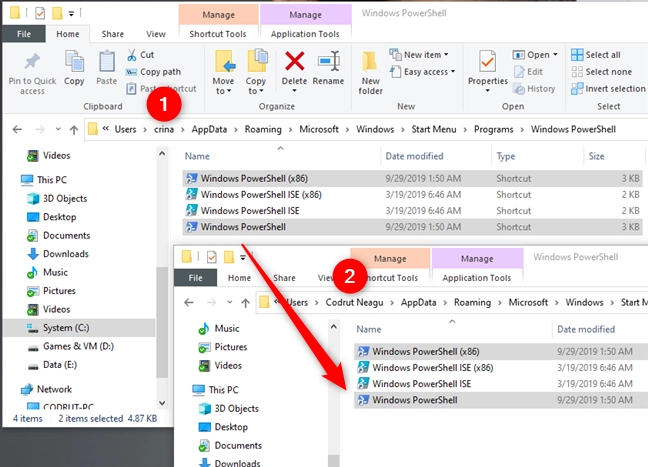Click the Properties checkmark icon

(488, 62)
